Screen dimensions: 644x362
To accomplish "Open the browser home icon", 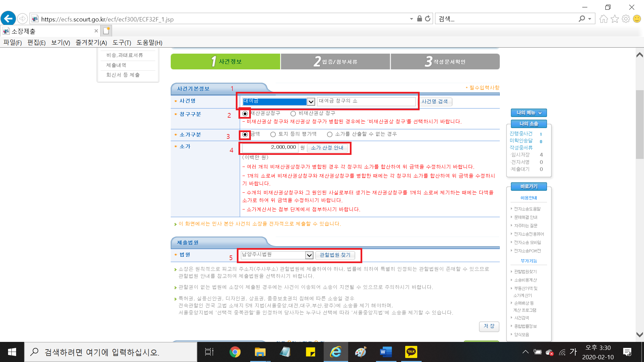I will [603, 19].
